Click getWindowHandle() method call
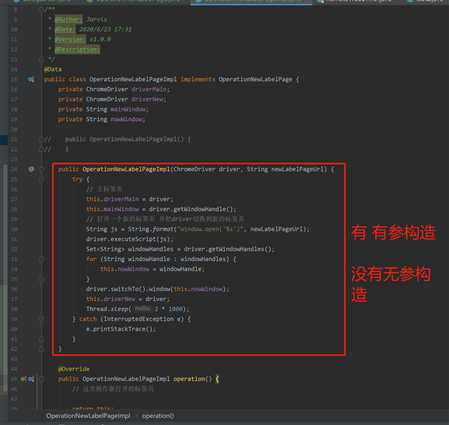The width and height of the screenshot is (449, 425). pos(205,209)
